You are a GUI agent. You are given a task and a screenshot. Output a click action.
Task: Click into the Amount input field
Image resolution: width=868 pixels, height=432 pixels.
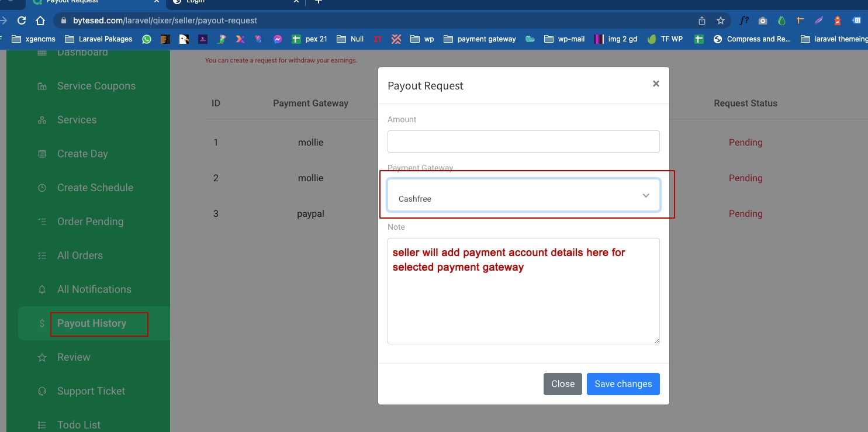click(x=523, y=141)
